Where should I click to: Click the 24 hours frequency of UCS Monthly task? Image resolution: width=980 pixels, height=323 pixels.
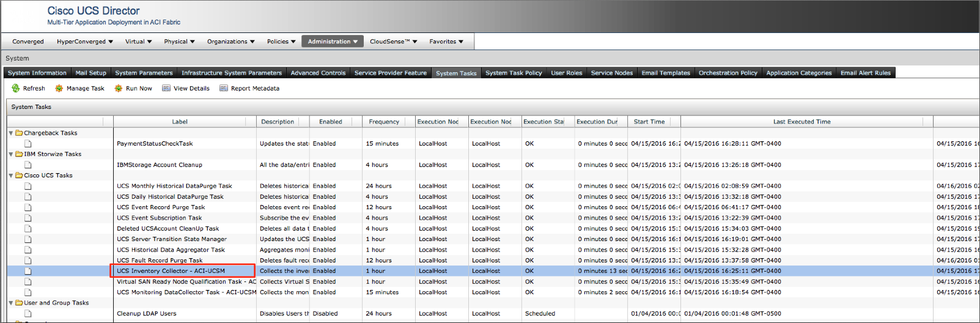[379, 186]
